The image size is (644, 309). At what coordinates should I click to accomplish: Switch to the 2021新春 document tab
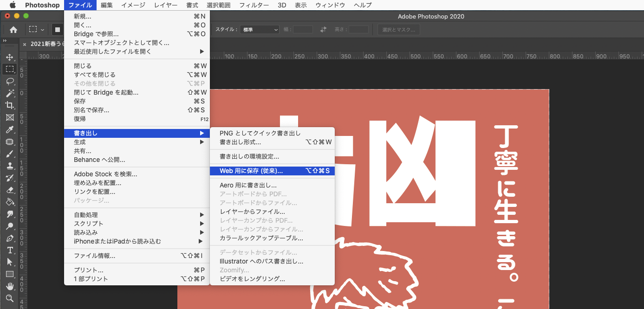(47, 44)
